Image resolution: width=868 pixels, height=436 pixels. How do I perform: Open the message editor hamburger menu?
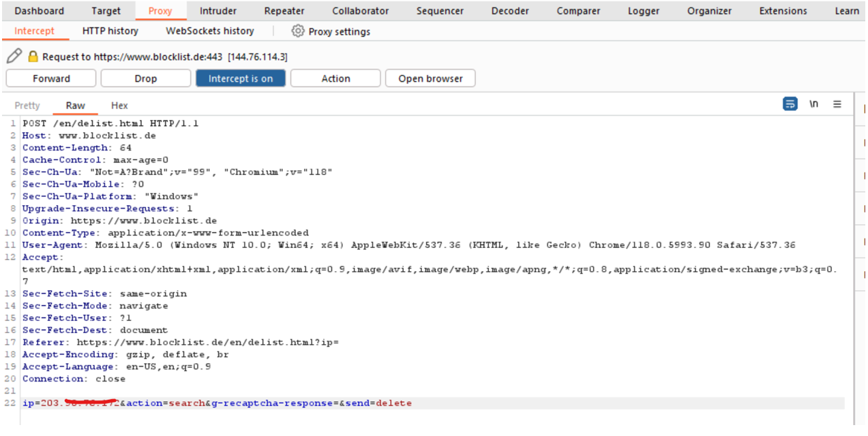pyautogui.click(x=837, y=104)
